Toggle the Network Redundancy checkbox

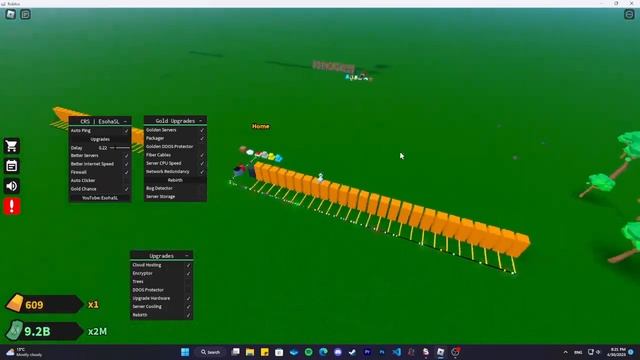pyautogui.click(x=202, y=171)
